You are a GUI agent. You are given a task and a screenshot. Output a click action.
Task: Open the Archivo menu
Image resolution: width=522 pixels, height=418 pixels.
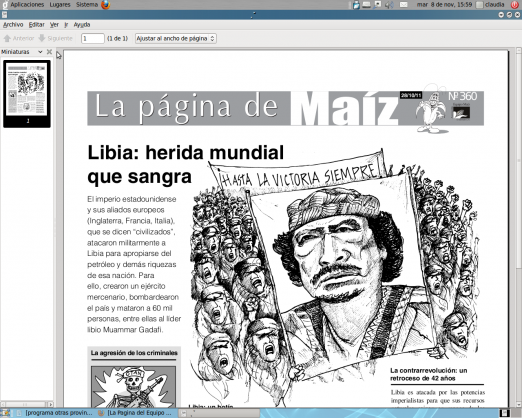coord(13,25)
